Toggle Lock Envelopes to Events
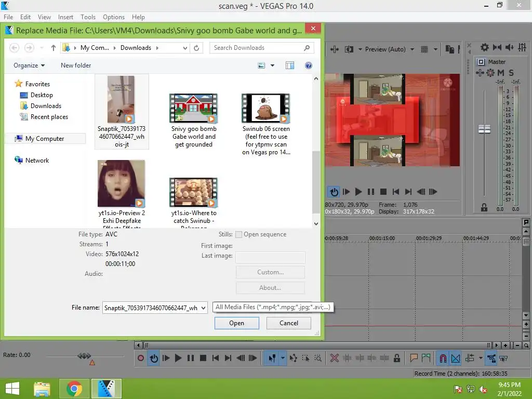The width and height of the screenshot is (532, 399). 491,358
